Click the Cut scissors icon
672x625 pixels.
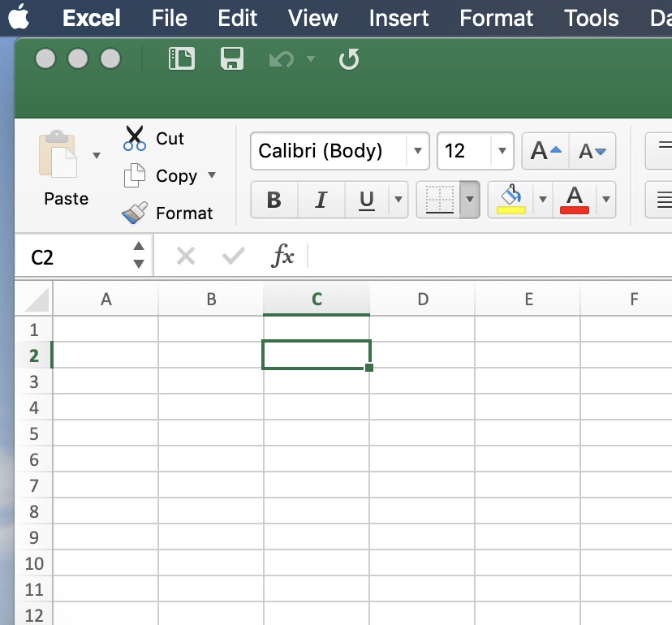tap(135, 138)
